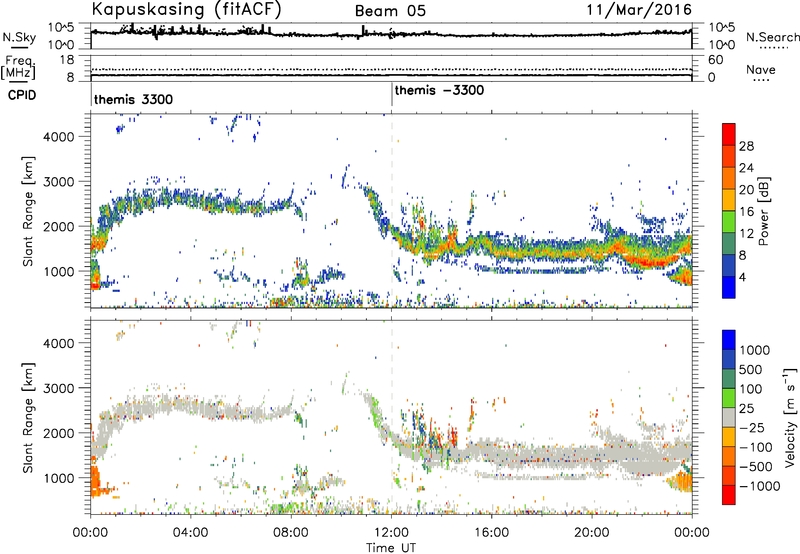Image resolution: width=800 pixels, height=554 pixels.
Task: Select the "Beam 05" label
Action: (390, 11)
